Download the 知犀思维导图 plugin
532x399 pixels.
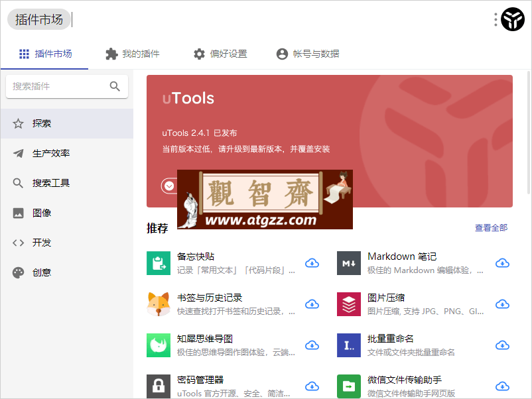312,345
